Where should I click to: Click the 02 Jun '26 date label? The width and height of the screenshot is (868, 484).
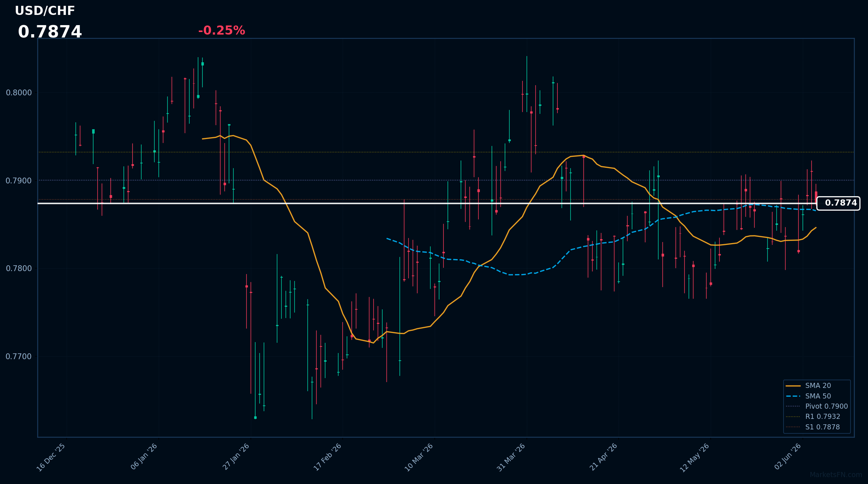click(x=788, y=456)
